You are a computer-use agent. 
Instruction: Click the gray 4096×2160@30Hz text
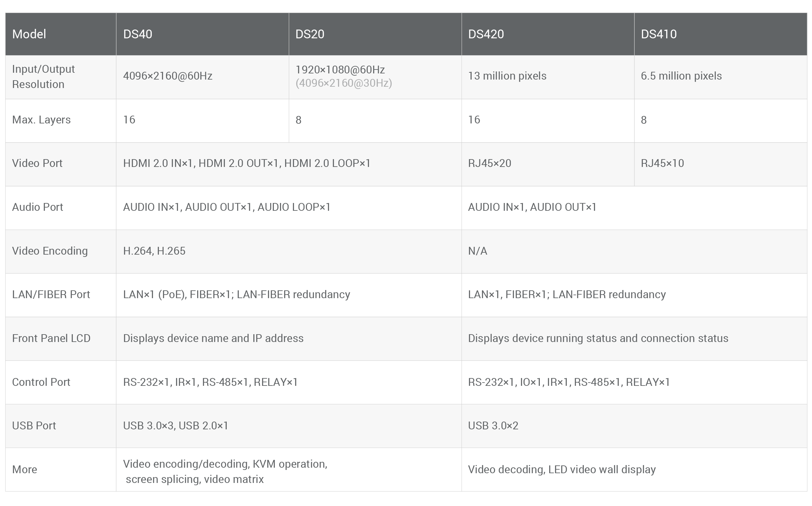point(343,83)
